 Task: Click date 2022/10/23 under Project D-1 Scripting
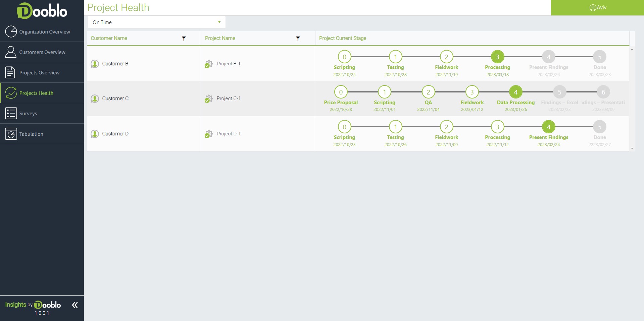(x=344, y=145)
